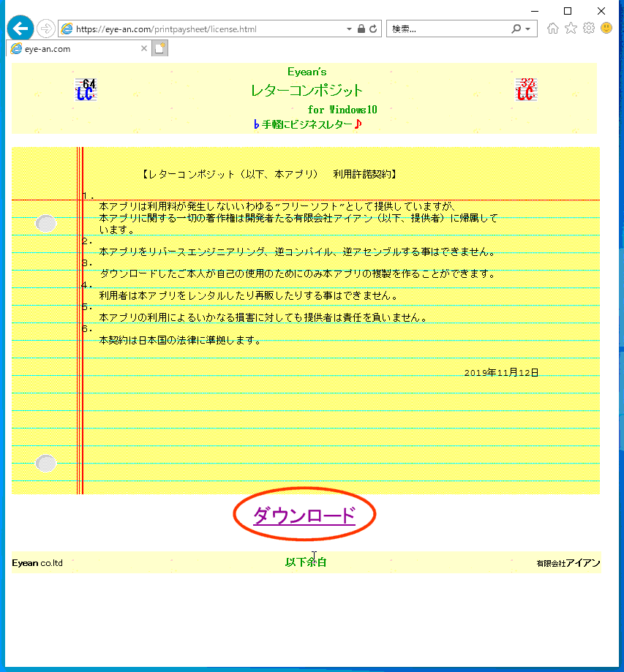
Task: Click the 有限会社アイアン footer text
Action: 568,563
